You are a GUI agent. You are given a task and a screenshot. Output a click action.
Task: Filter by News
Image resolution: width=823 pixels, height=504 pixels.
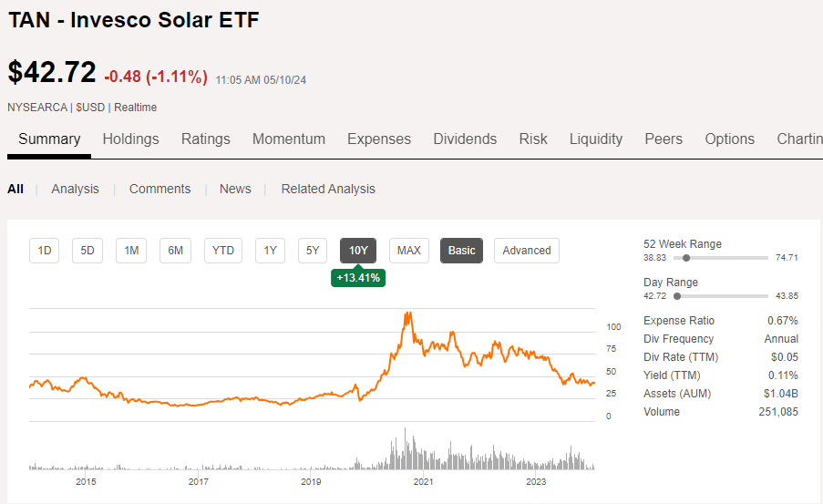234,189
